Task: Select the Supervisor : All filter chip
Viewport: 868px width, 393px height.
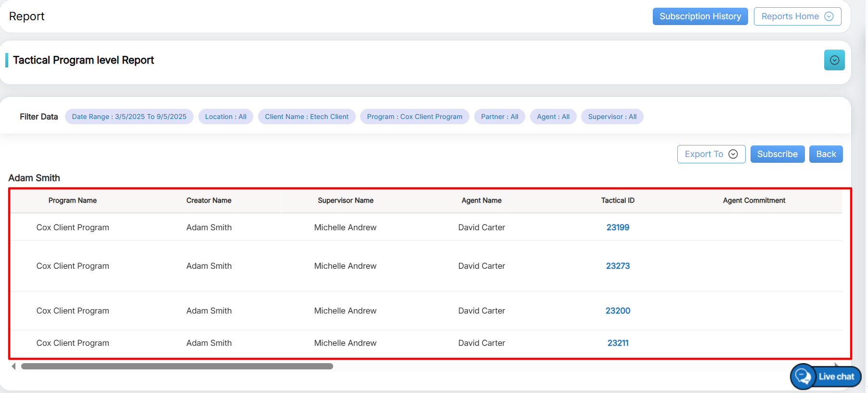Action: click(x=612, y=117)
